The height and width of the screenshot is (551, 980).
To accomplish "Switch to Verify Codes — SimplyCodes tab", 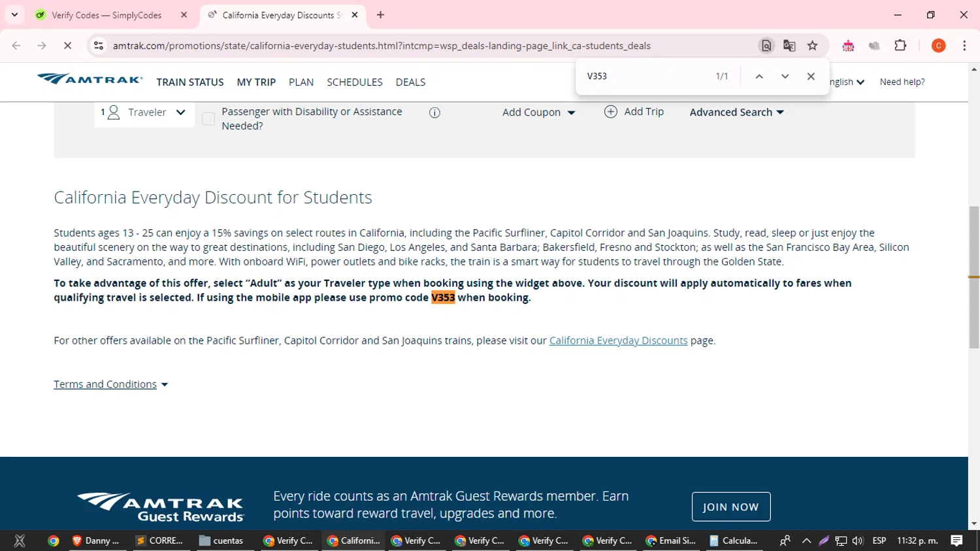I will point(107,15).
